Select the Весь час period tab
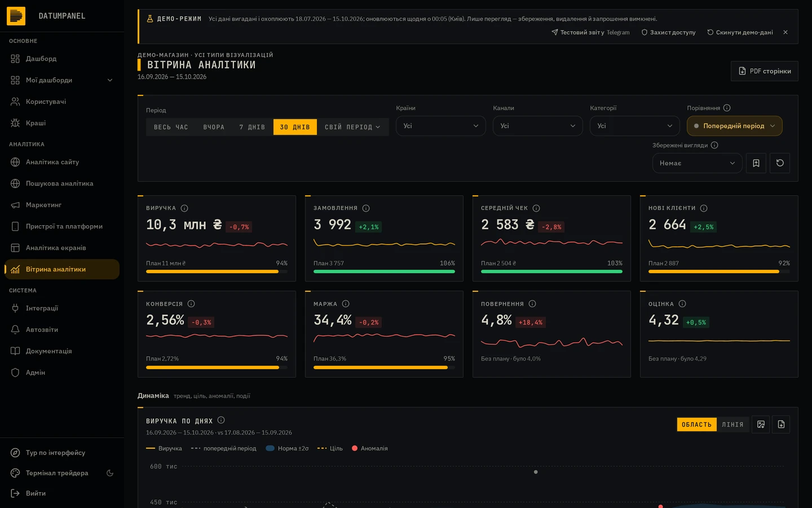The image size is (812, 508). [x=171, y=127]
